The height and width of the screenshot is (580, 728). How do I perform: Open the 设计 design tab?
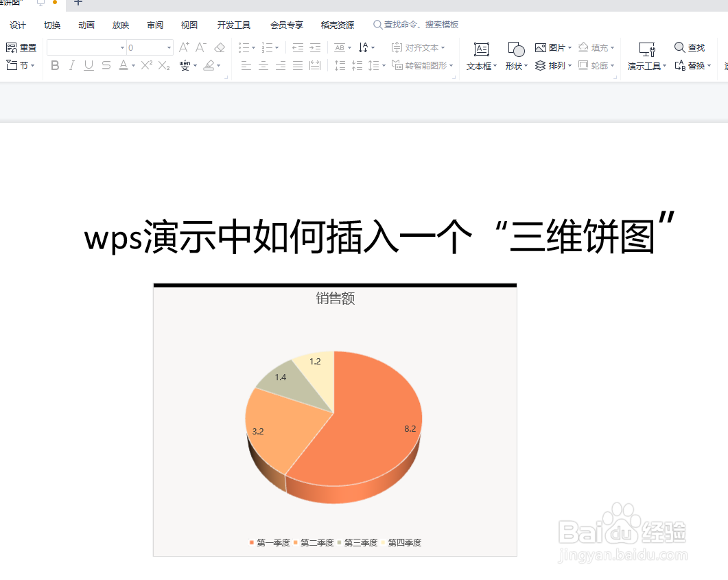18,25
